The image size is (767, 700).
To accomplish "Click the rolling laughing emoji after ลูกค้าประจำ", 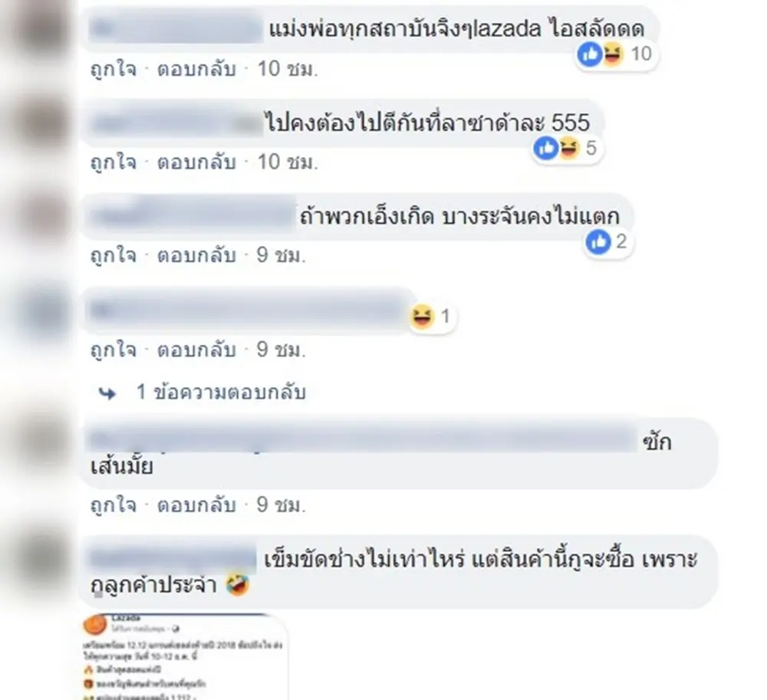I will [238, 585].
